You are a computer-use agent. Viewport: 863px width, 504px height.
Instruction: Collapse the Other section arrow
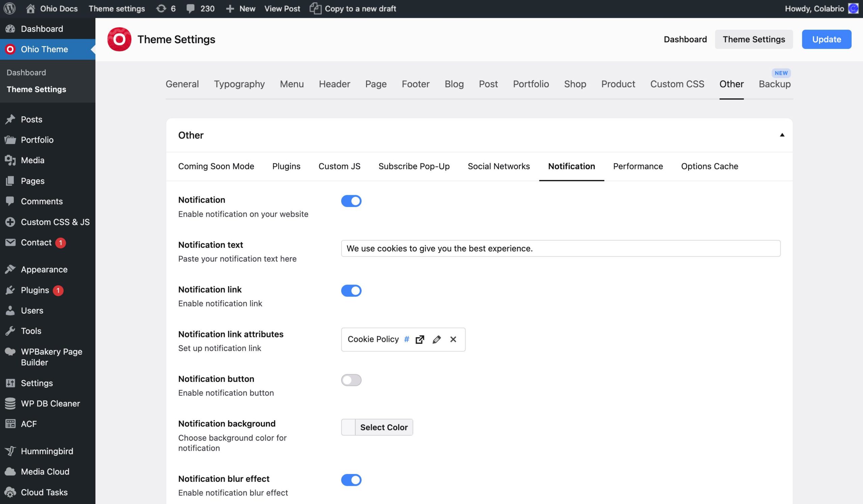click(782, 135)
